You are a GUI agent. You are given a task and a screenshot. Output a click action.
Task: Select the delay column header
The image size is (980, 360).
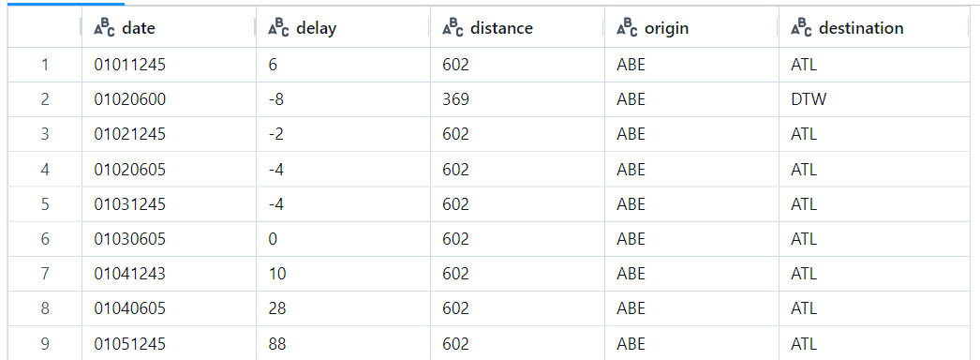coord(343,27)
